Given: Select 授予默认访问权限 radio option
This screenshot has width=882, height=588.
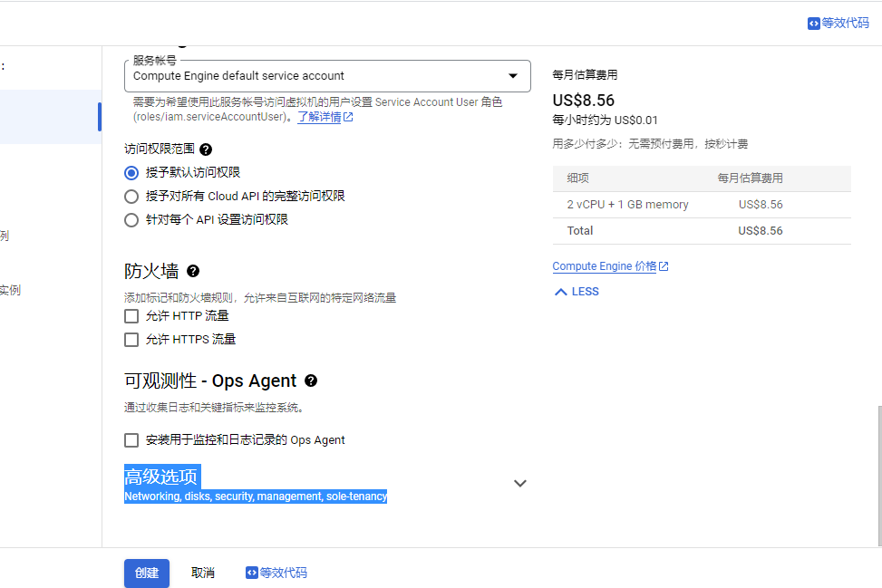Looking at the screenshot, I should [131, 172].
